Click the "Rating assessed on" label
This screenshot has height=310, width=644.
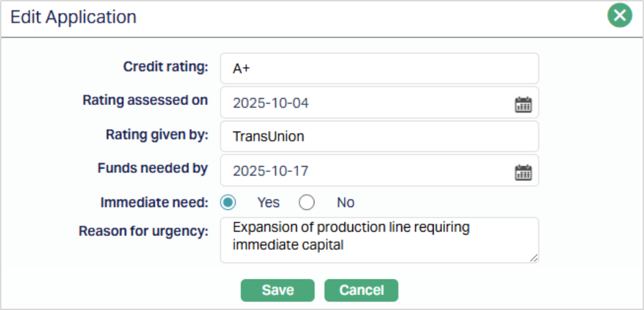click(x=145, y=100)
